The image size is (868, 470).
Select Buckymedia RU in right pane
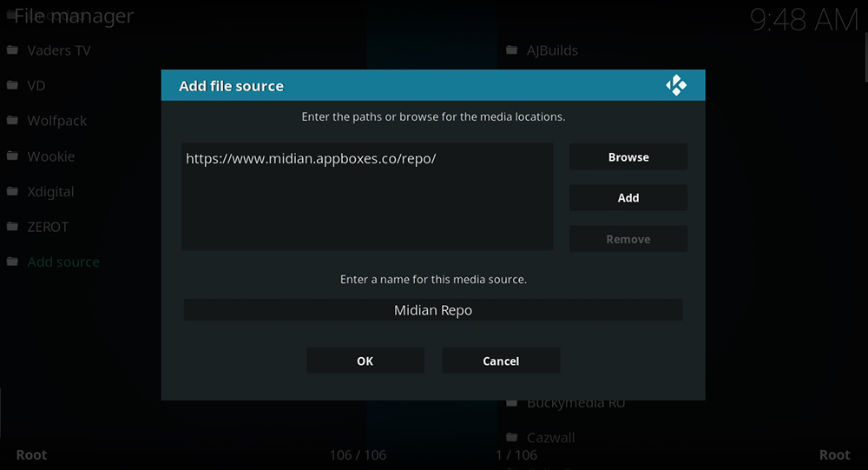[x=575, y=404]
